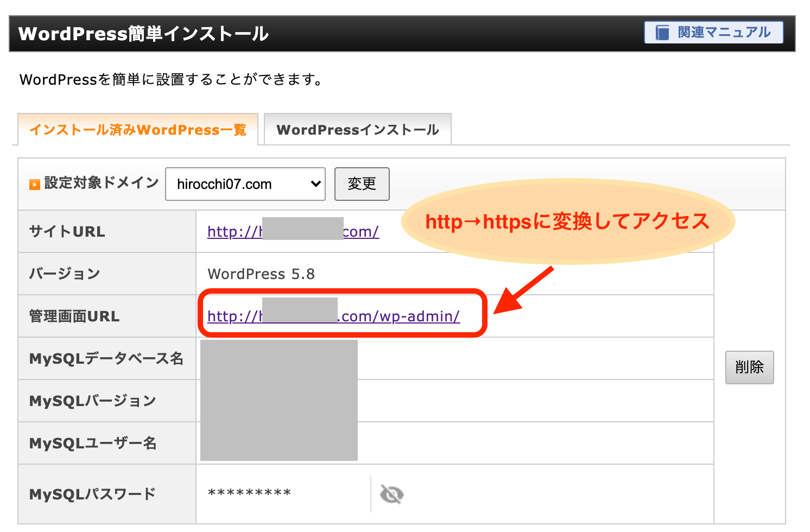Click the MySQLデータベース名 row label

106,359
